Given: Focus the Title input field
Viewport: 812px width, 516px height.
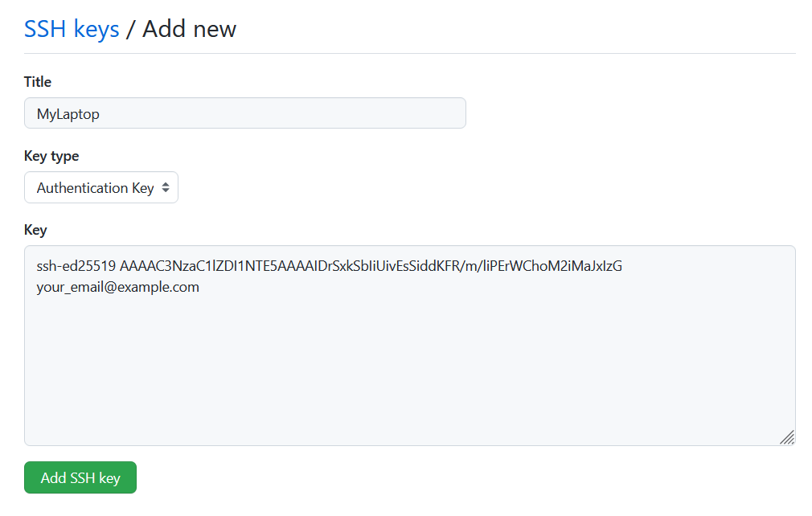Looking at the screenshot, I should point(245,113).
